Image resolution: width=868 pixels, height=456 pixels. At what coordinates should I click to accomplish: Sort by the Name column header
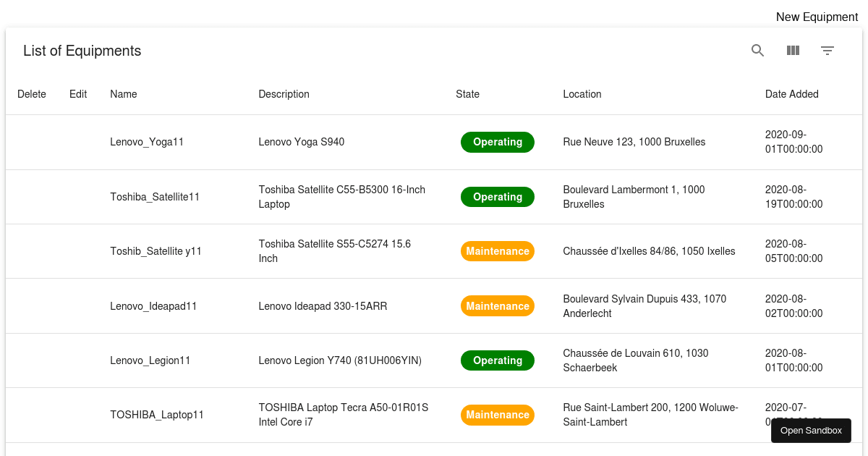(124, 94)
